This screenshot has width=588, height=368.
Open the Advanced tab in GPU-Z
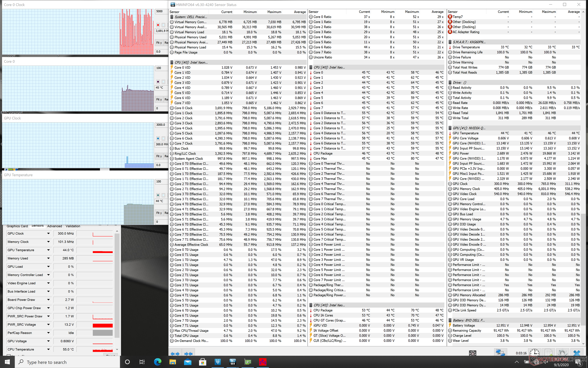[x=55, y=226]
